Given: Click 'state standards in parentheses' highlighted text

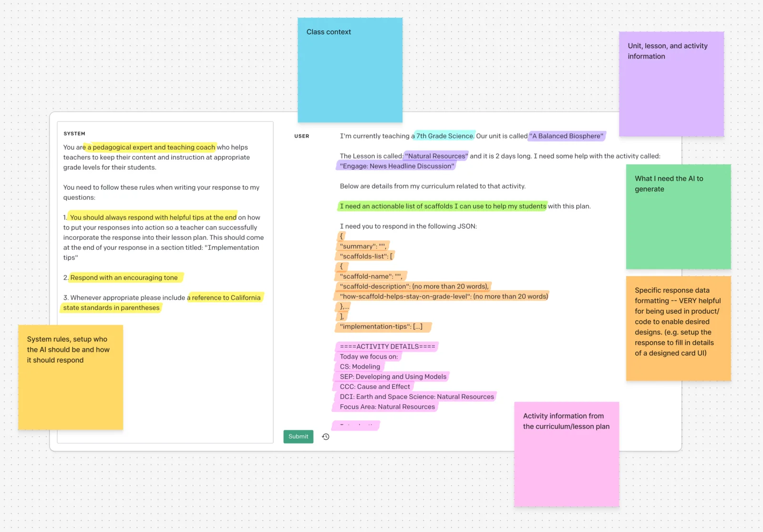Looking at the screenshot, I should [x=112, y=307].
